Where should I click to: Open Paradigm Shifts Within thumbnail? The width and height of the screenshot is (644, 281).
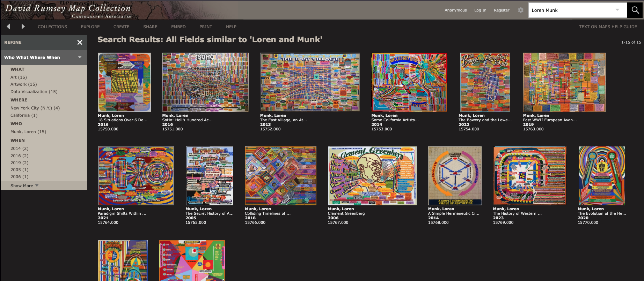[136, 176]
